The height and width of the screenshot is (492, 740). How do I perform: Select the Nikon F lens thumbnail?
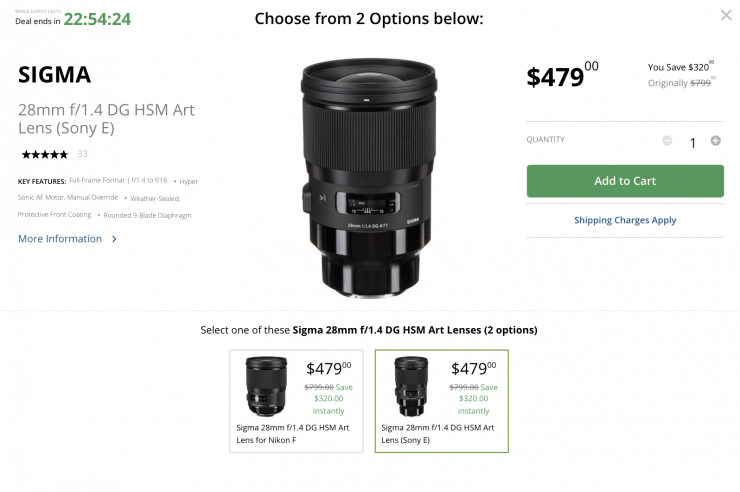point(266,387)
